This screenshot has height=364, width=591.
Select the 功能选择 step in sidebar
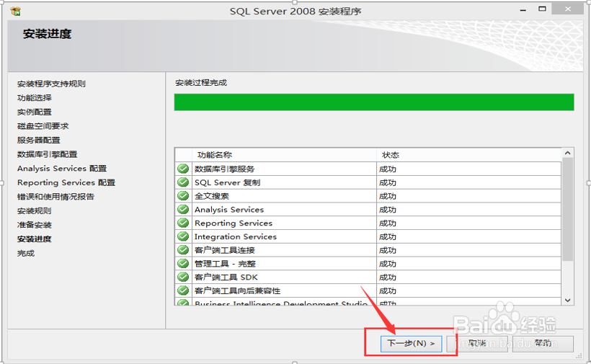click(35, 98)
